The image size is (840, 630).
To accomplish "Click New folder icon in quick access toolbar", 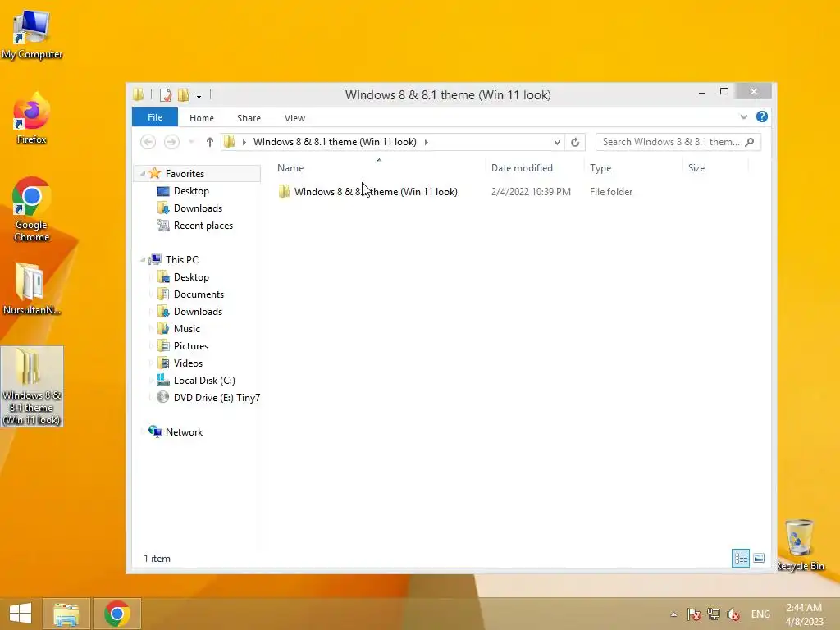I will point(183,95).
